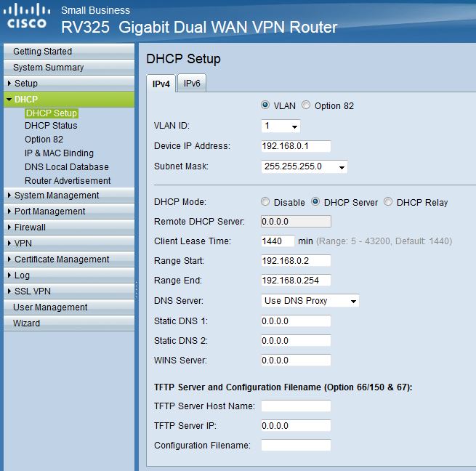Expand the System Management section

click(69, 196)
